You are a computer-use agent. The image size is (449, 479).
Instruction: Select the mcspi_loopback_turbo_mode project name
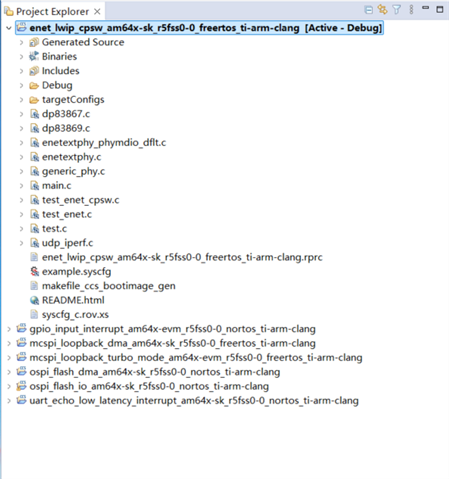point(196,358)
